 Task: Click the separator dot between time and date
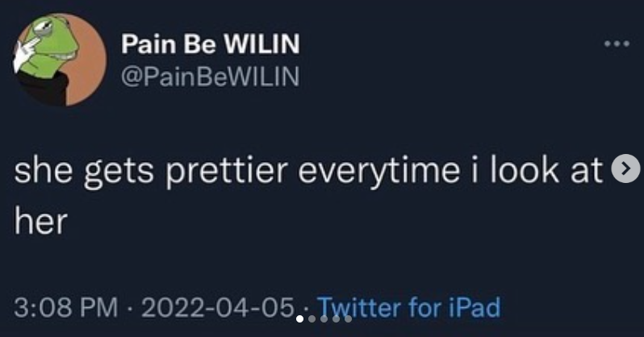point(133,307)
